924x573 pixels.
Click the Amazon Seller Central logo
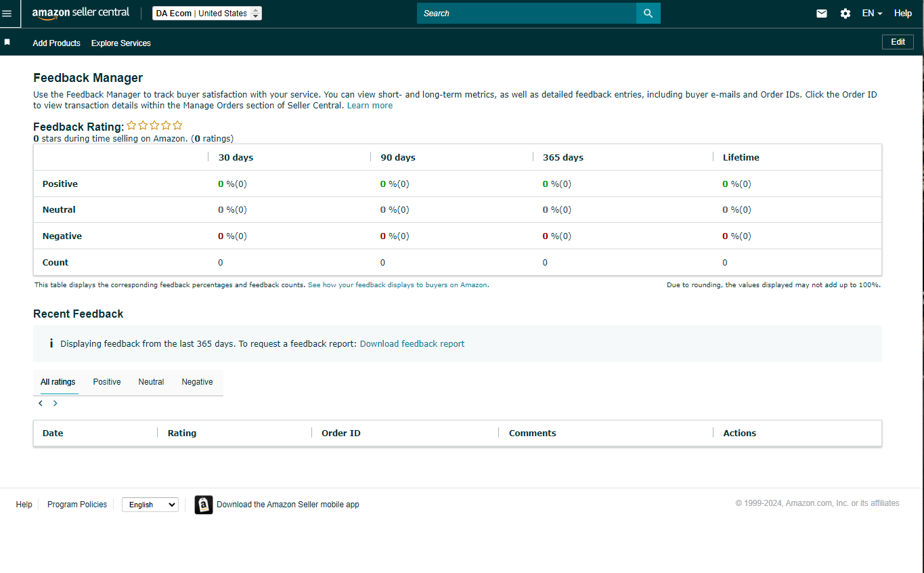[81, 13]
